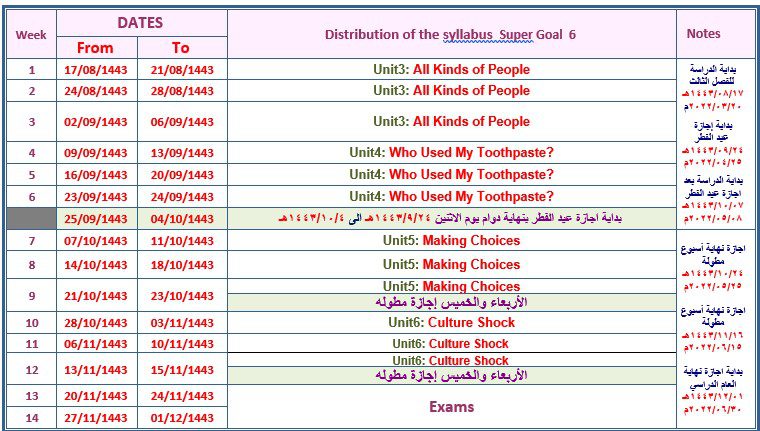Select "Unit4: Who Used My Toothpaste?" in week 5
Viewport: 760px width, 431px height.
coord(452,175)
